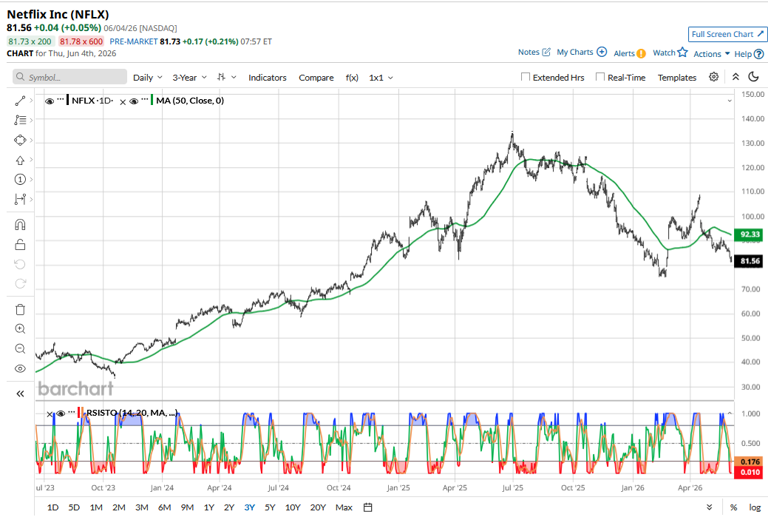Zoom in using the magnifier plus icon
Viewport: 768px width, 520px height.
(20, 329)
